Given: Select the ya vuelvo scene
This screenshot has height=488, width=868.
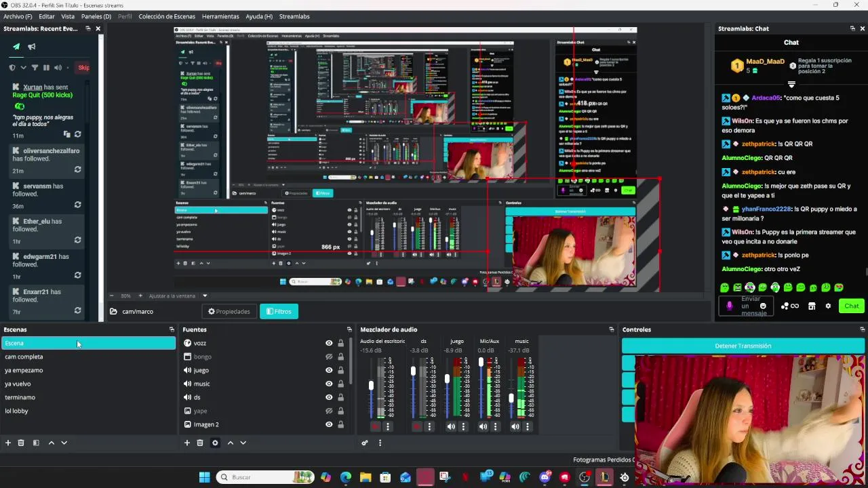Looking at the screenshot, I should 88,384.
